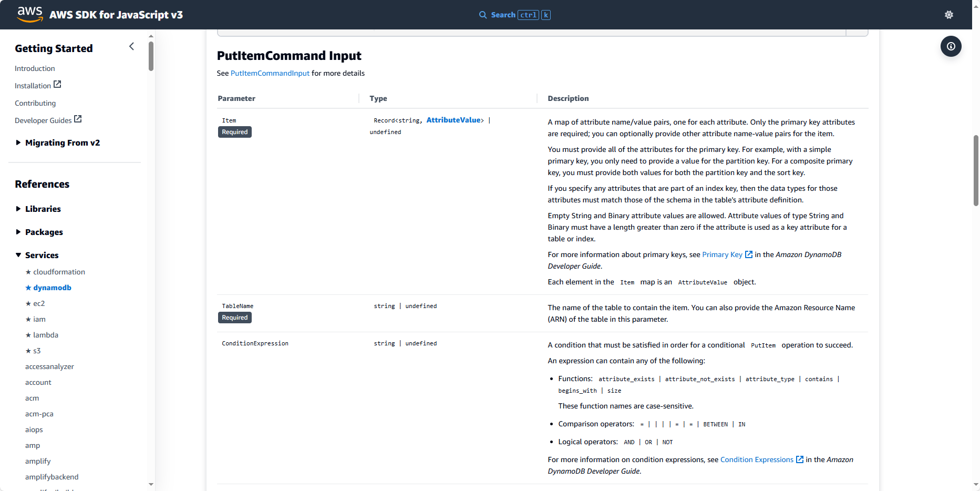Screen dimensions: 980x491
Task: Click the external icon beside Primary Key
Action: [x=749, y=254]
